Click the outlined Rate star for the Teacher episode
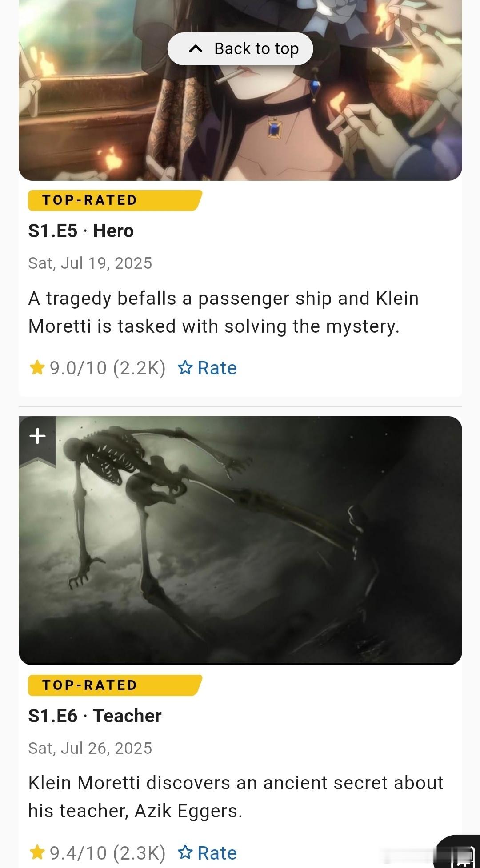The image size is (480, 868). point(185,853)
